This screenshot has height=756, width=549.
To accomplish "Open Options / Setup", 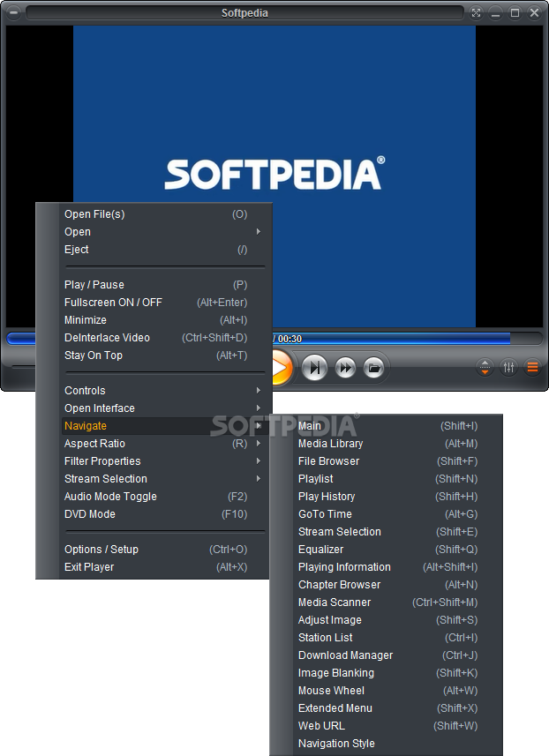I will 164,550.
